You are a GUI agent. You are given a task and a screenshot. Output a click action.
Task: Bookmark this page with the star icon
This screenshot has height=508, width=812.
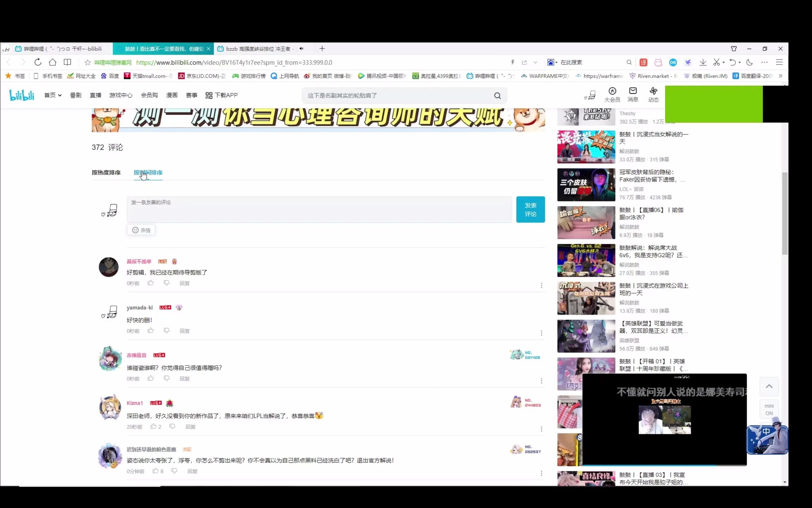87,62
